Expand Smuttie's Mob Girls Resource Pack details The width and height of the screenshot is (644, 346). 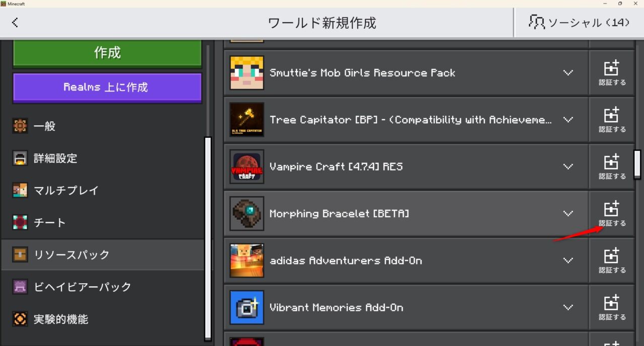568,73
